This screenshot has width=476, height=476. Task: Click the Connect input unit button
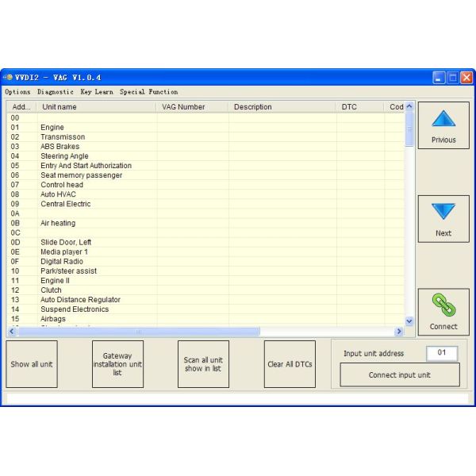pos(400,375)
